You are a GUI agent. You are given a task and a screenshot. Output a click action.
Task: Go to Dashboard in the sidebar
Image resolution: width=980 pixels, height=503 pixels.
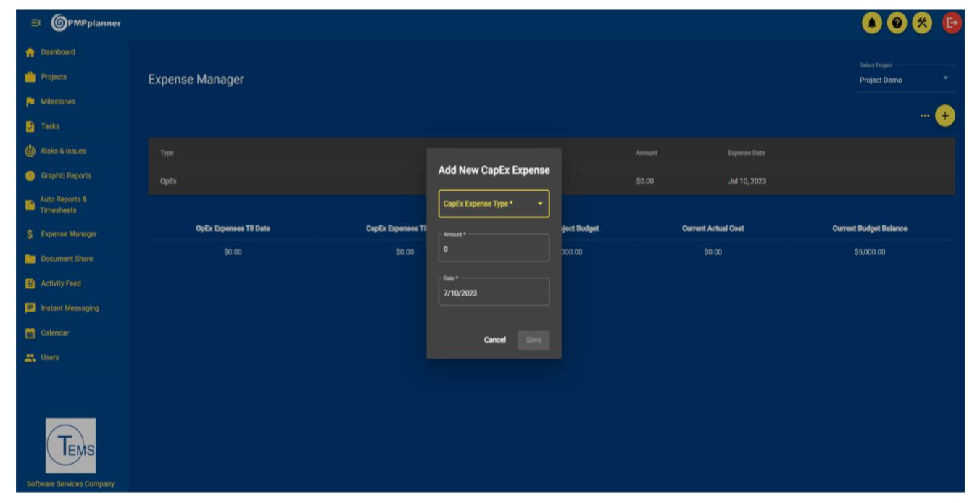pos(57,52)
